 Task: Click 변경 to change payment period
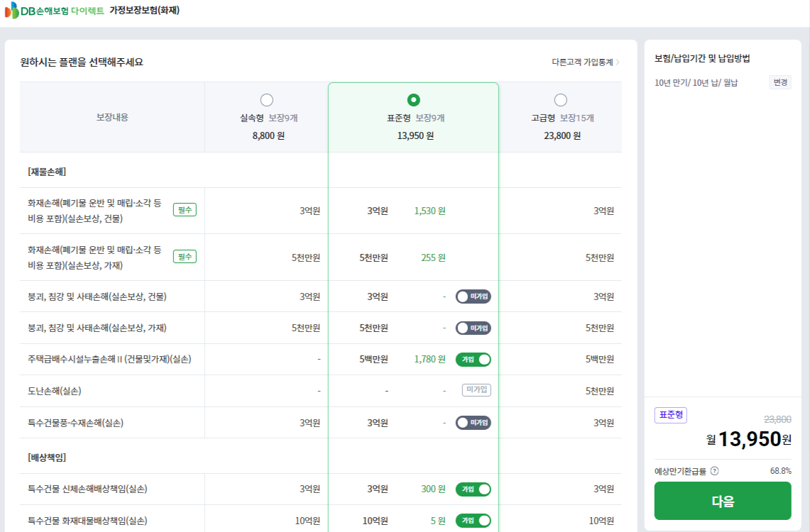pos(780,82)
